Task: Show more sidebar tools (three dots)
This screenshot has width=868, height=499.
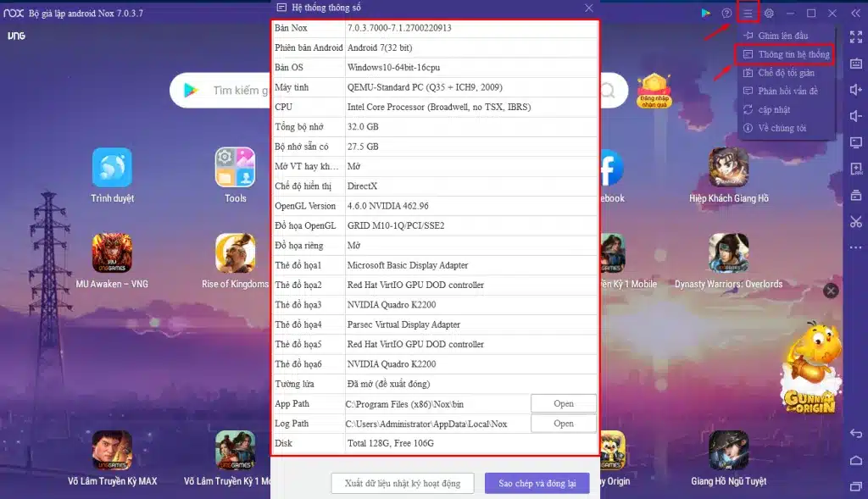Action: 856,247
